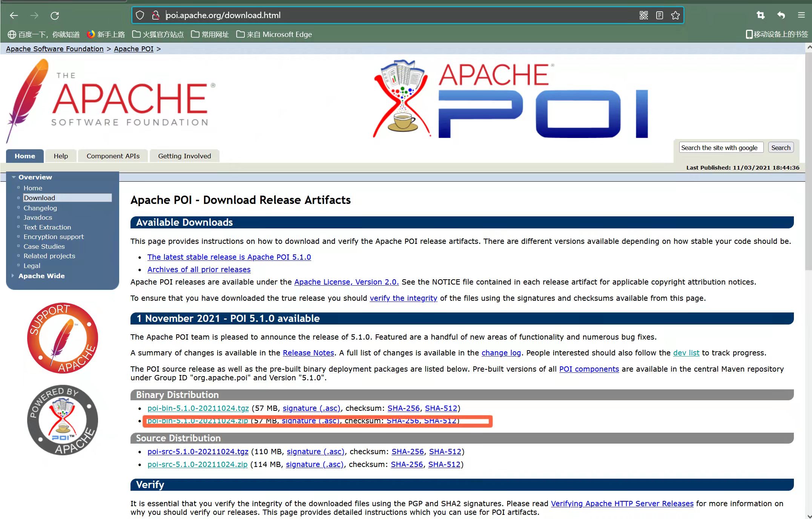Reload the page with refresh icon
The width and height of the screenshot is (812, 519).
(55, 15)
